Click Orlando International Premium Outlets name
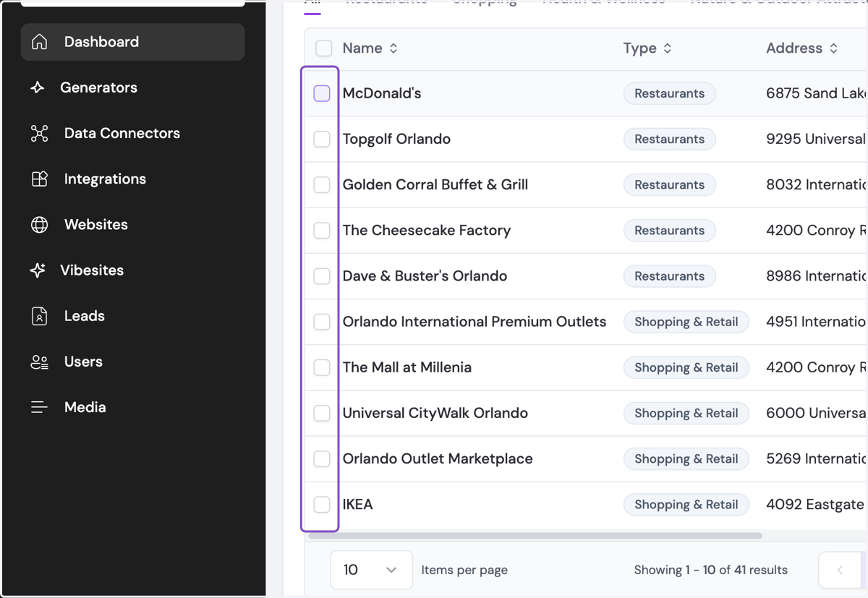Screen dimensions: 868x598 475,322
